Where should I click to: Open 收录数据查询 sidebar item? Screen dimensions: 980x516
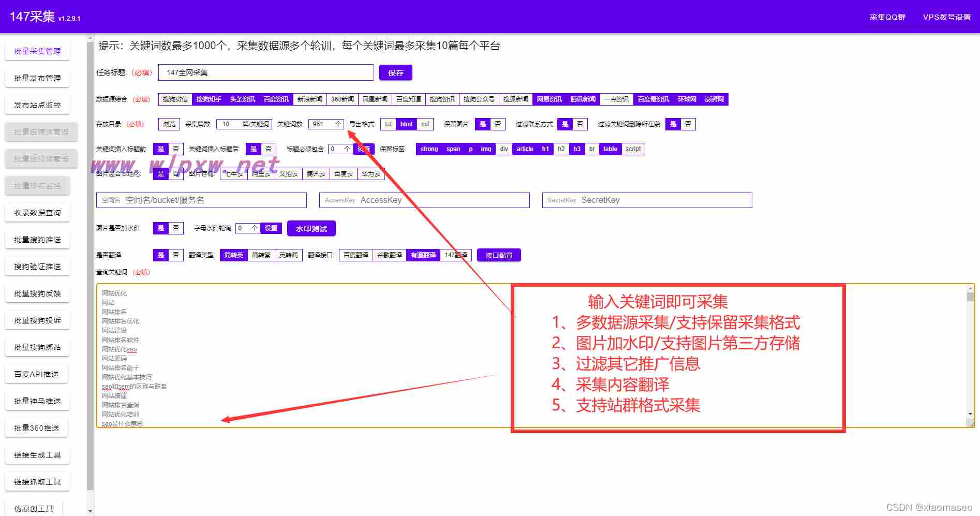click(37, 213)
